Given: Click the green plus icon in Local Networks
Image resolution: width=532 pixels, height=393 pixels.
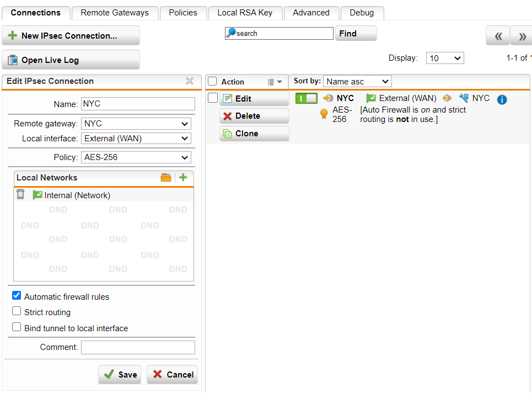Looking at the screenshot, I should 183,178.
